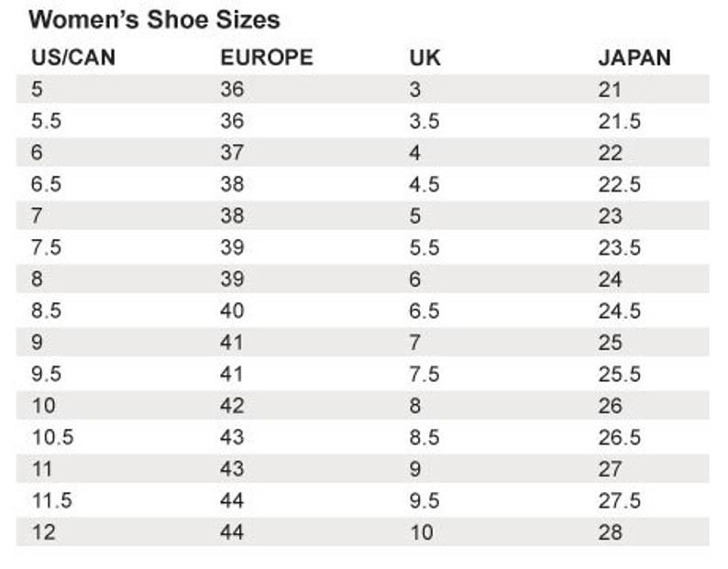The height and width of the screenshot is (569, 728).
Task: Click the UK column header
Action: point(425,58)
